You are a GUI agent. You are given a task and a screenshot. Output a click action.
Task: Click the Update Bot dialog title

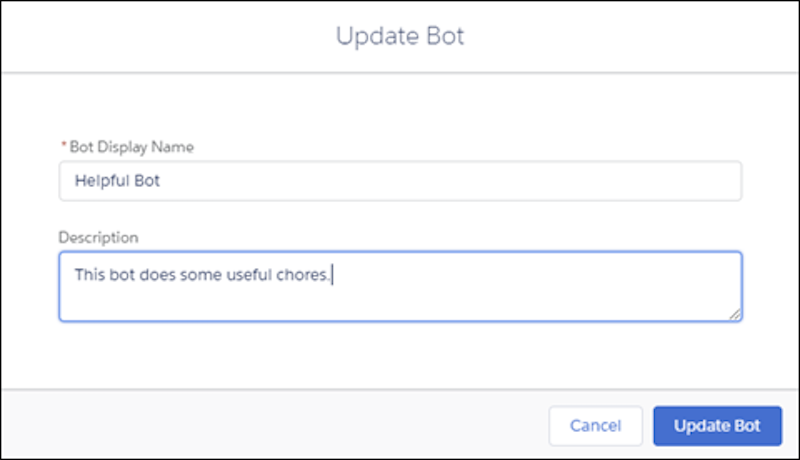point(400,36)
